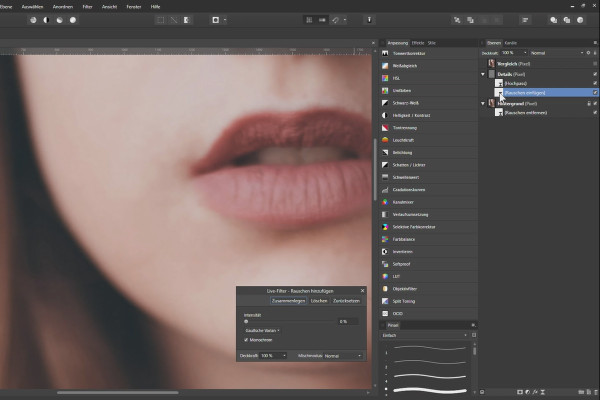
Task: Delete layer with the trash icon
Action: pyautogui.click(x=596, y=392)
